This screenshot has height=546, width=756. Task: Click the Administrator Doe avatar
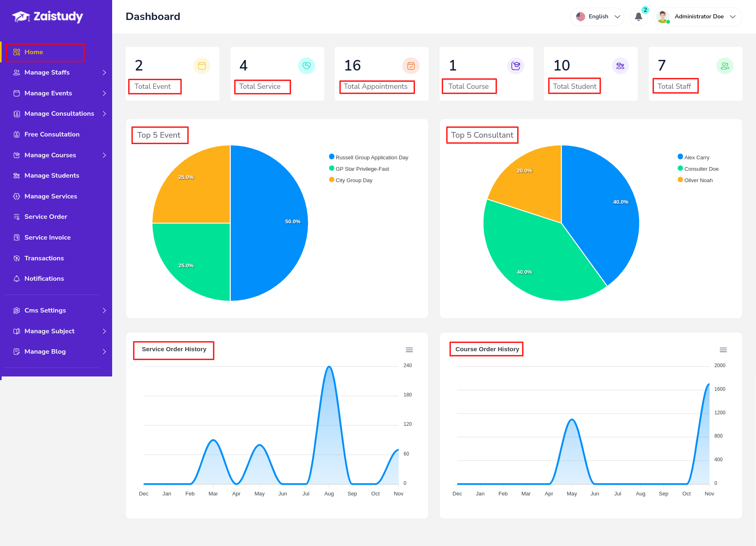click(x=663, y=17)
